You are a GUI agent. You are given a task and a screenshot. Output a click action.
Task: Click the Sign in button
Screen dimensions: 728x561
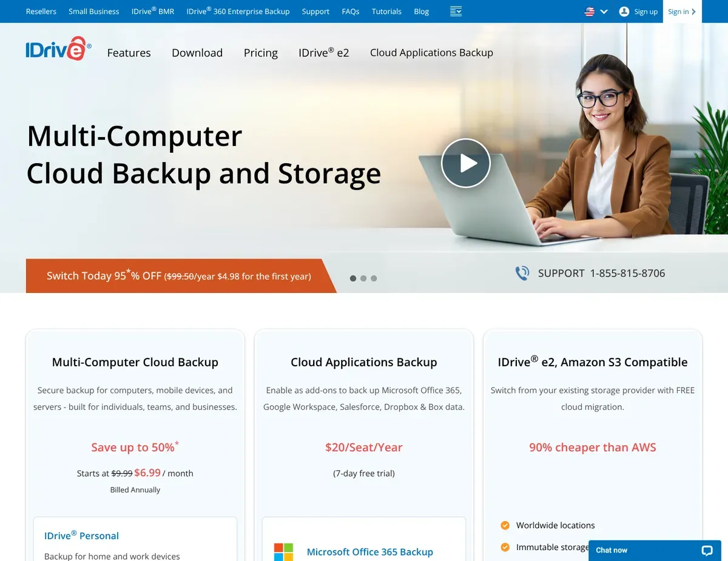[682, 12]
